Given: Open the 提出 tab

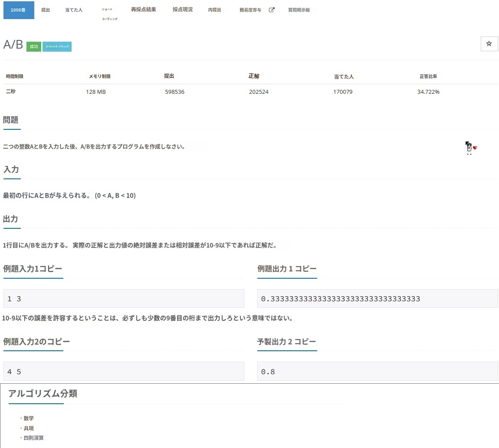Looking at the screenshot, I should tap(46, 10).
